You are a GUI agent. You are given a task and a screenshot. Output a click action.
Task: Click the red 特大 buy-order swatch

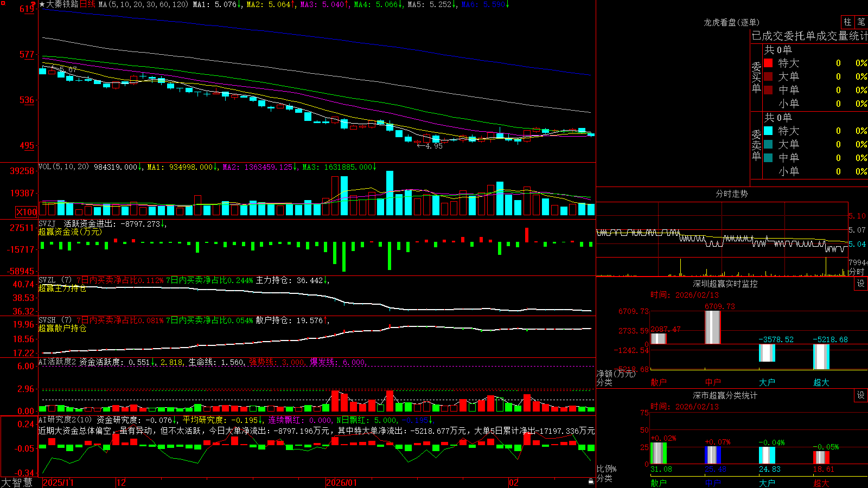pos(768,63)
